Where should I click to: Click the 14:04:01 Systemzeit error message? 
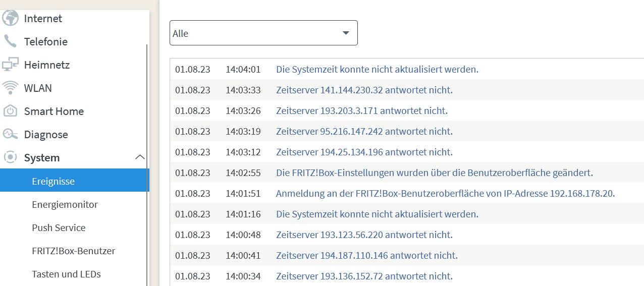click(x=377, y=69)
